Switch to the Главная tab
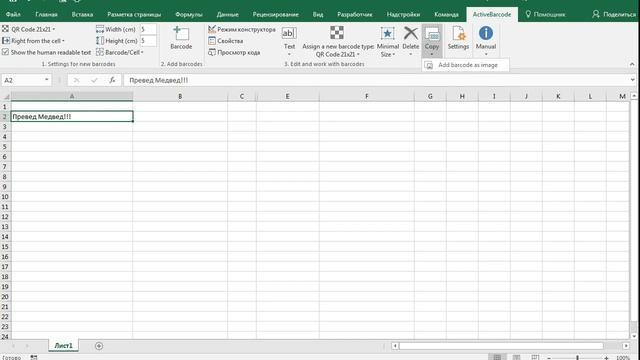The image size is (640, 360). coord(46,14)
